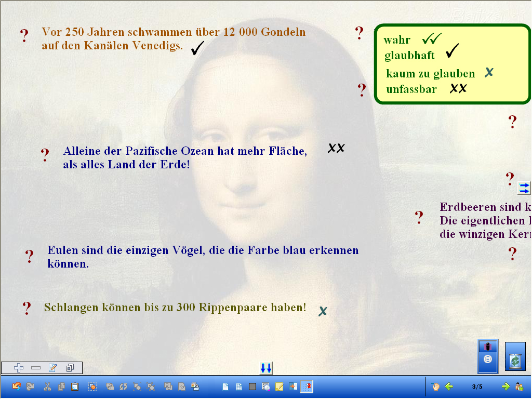Screen dimensions: 532x399
Task: Click question mark just above blue right-arrows tab
Action: tap(510, 179)
